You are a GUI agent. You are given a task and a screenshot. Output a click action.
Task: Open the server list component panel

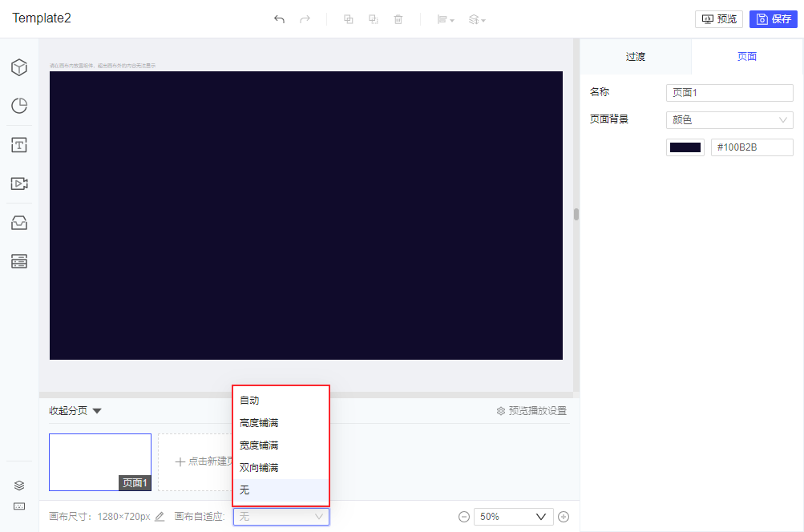coord(19,261)
